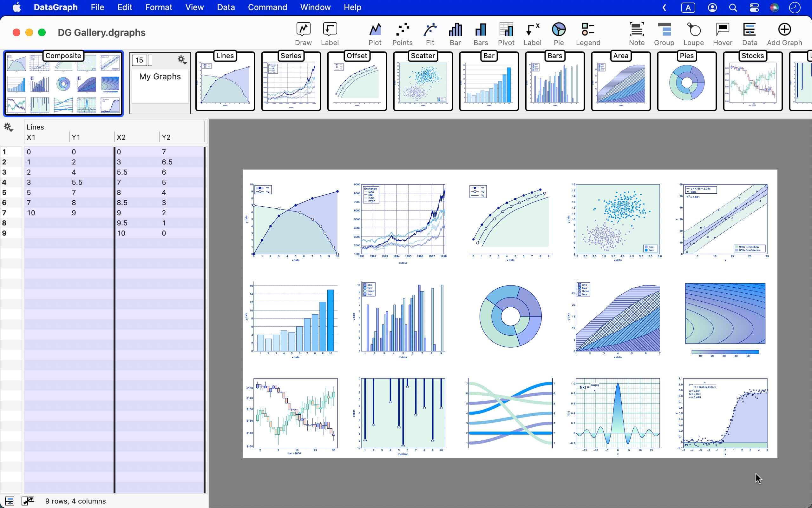The image size is (812, 508).
Task: Click the field showing 15
Action: [140, 60]
